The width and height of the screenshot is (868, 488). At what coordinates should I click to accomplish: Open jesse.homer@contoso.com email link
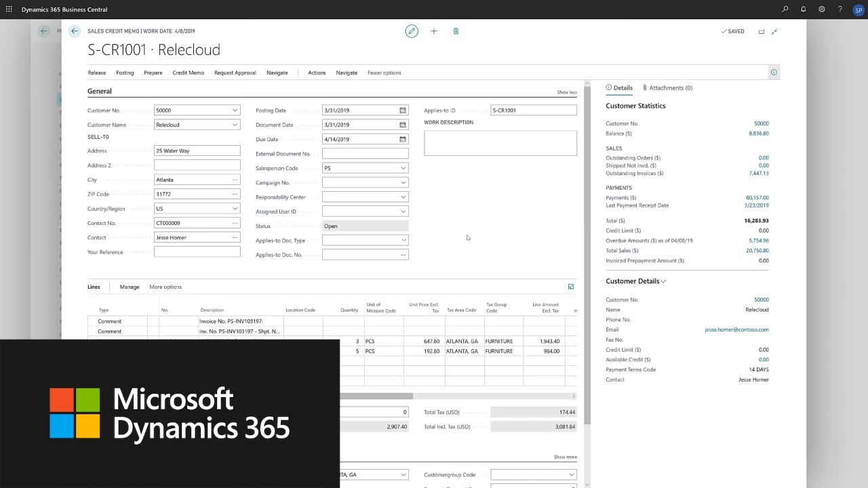coord(736,329)
